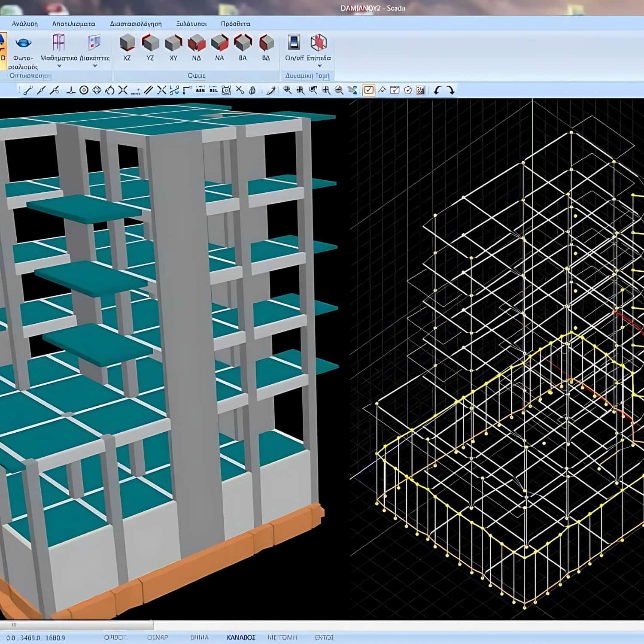Expand the Μαθηματικό dropdown arrow
The width and height of the screenshot is (644, 644).
click(x=59, y=66)
